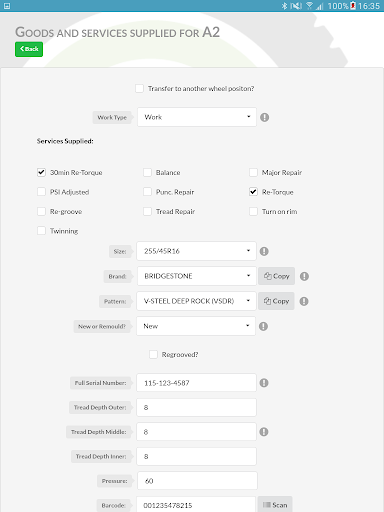Tap the clock showing 16:35
The height and width of the screenshot is (512, 384).
pyautogui.click(x=369, y=6)
